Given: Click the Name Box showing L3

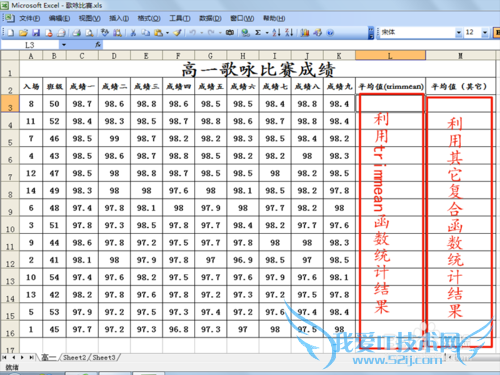Looking at the screenshot, I should [30, 45].
